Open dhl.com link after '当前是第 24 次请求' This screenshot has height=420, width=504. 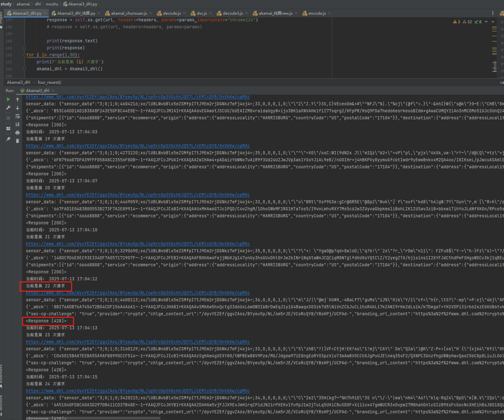(138, 391)
